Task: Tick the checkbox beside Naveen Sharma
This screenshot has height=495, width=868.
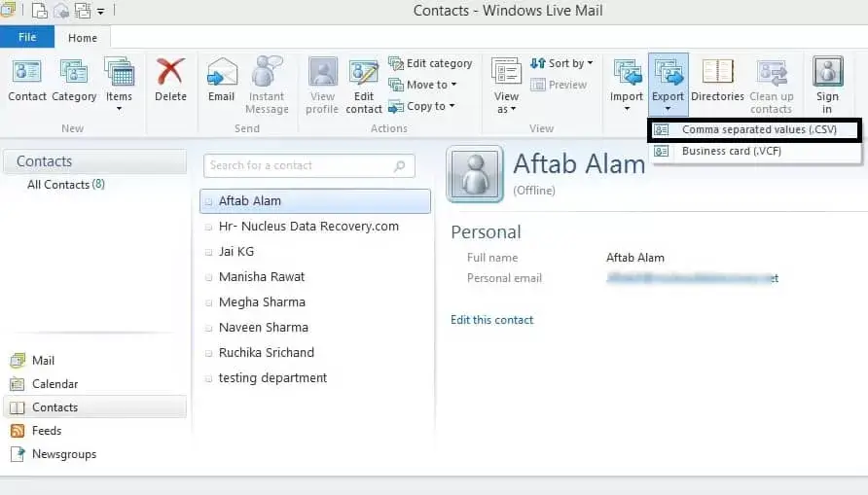Action: pyautogui.click(x=208, y=328)
